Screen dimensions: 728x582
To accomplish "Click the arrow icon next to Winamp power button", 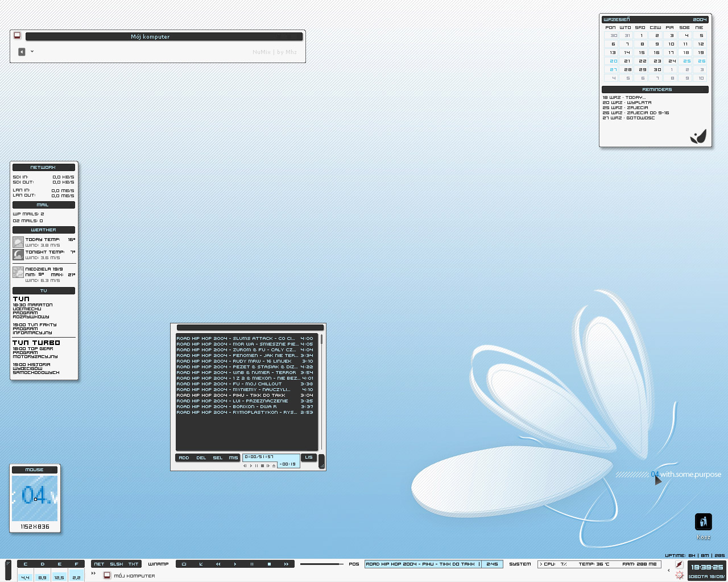I will 201,564.
